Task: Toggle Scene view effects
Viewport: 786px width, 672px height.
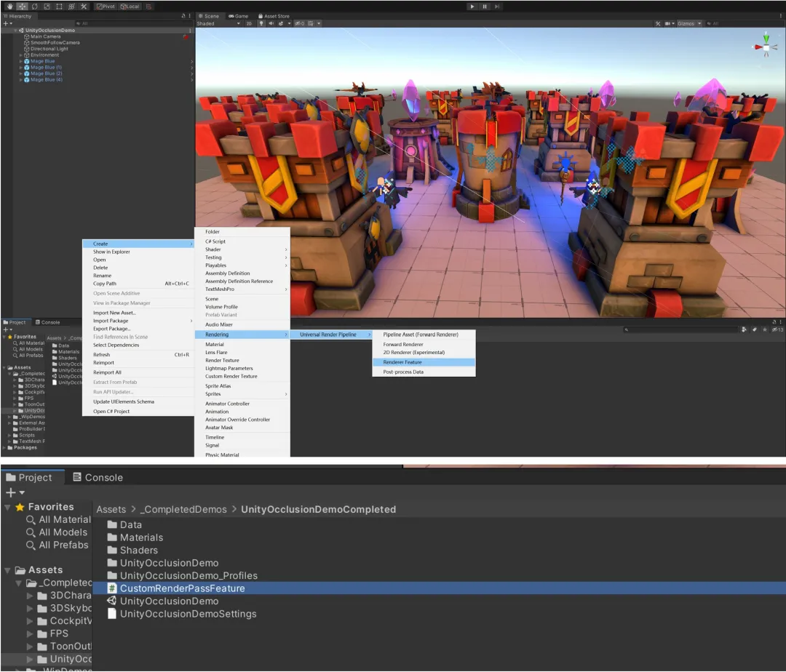Action: tap(281, 23)
